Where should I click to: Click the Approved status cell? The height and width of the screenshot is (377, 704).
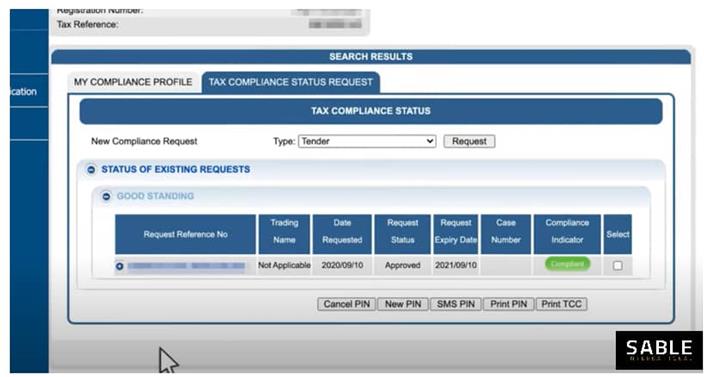[x=403, y=265]
